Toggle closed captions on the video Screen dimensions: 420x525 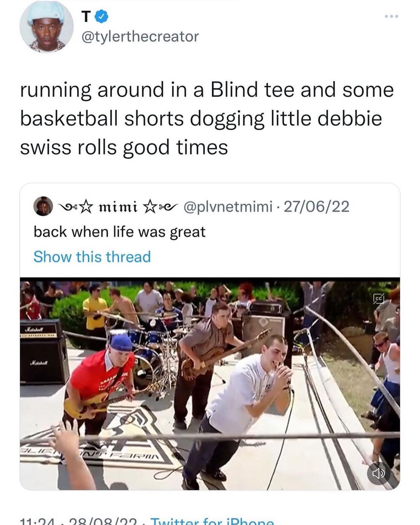tap(379, 298)
